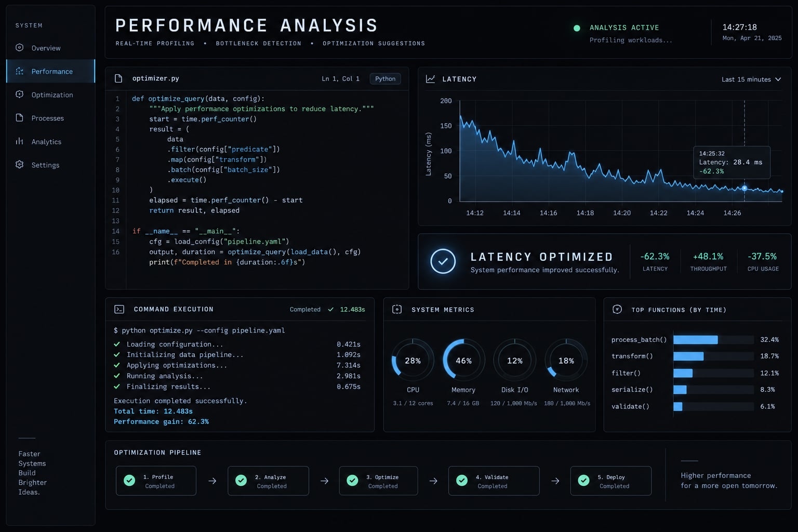Click the green check on the 1. Profile step
The image size is (798, 532).
tap(129, 481)
